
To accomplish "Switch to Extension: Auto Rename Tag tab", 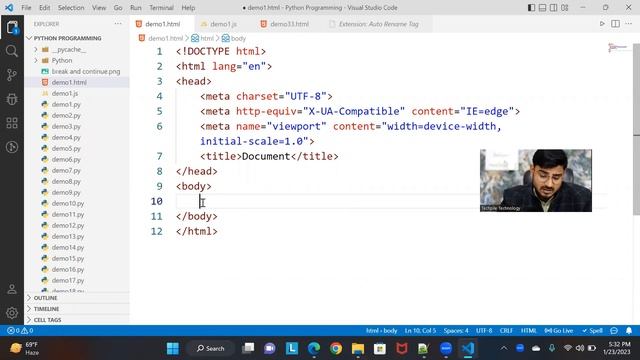I will (x=379, y=24).
